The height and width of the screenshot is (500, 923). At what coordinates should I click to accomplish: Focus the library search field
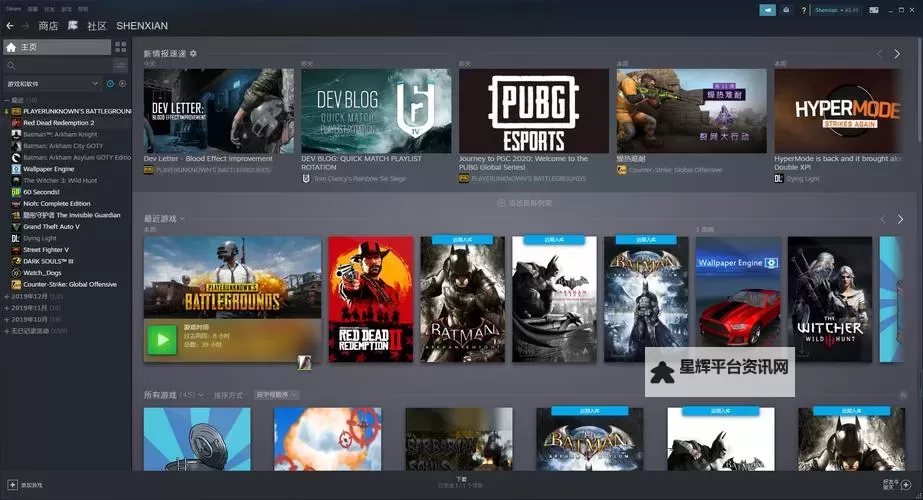[x=57, y=65]
